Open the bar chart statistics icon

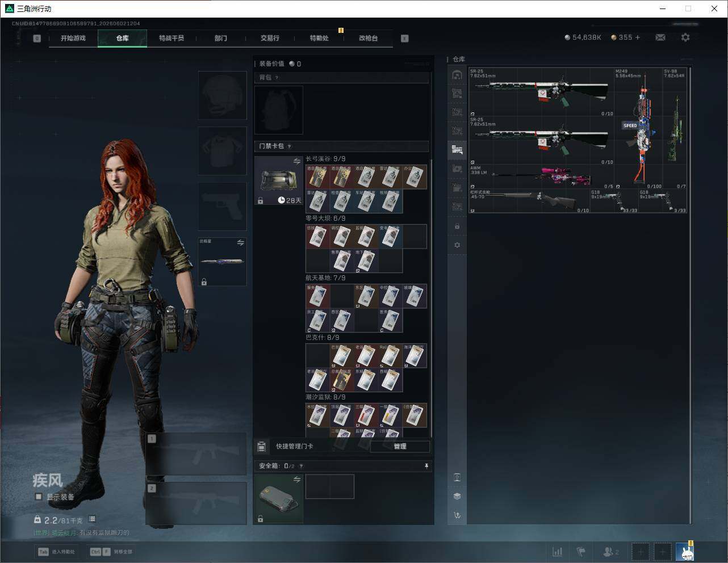click(558, 552)
